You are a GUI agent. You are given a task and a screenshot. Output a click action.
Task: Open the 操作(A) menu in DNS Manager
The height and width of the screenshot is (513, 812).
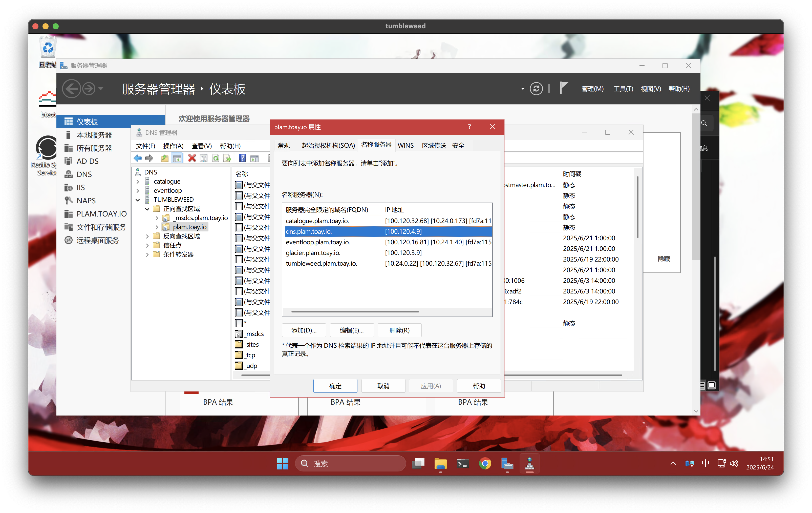tap(173, 146)
